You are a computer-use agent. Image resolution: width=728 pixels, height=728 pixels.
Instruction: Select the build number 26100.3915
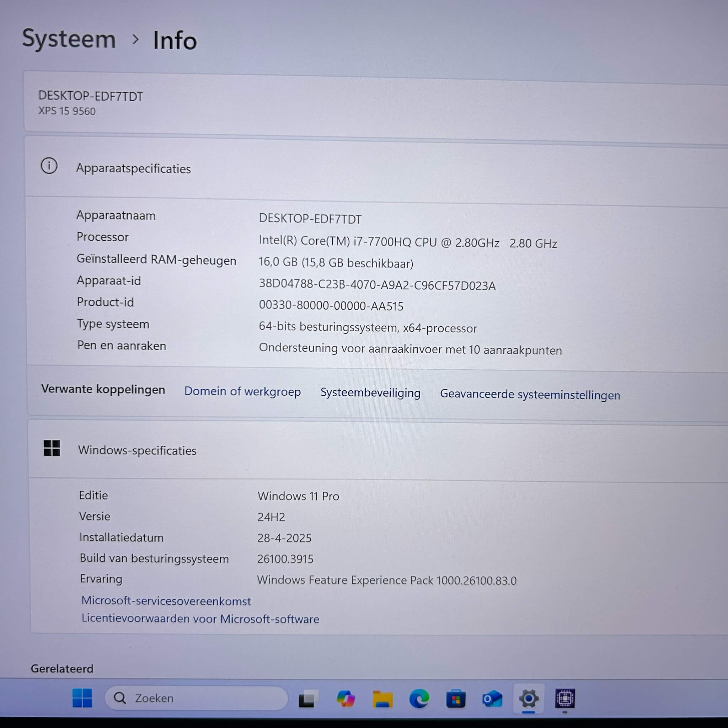tap(285, 559)
